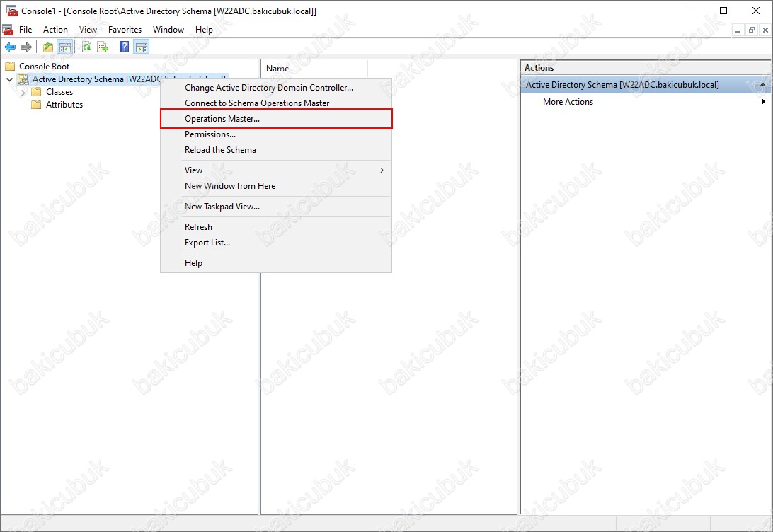
Task: Click the Refresh toolbar icon
Action: click(87, 47)
